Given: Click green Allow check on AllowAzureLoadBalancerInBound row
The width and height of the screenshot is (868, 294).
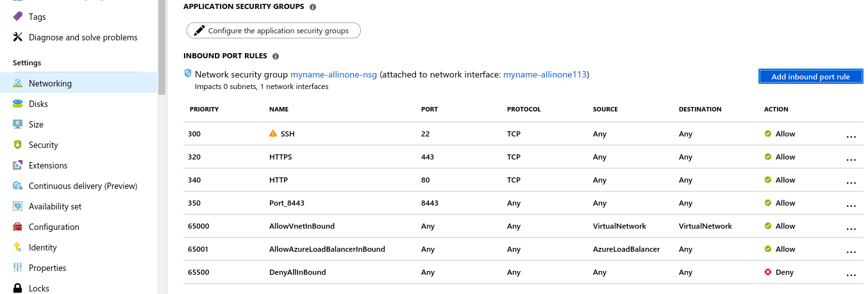Looking at the screenshot, I should 767,249.
